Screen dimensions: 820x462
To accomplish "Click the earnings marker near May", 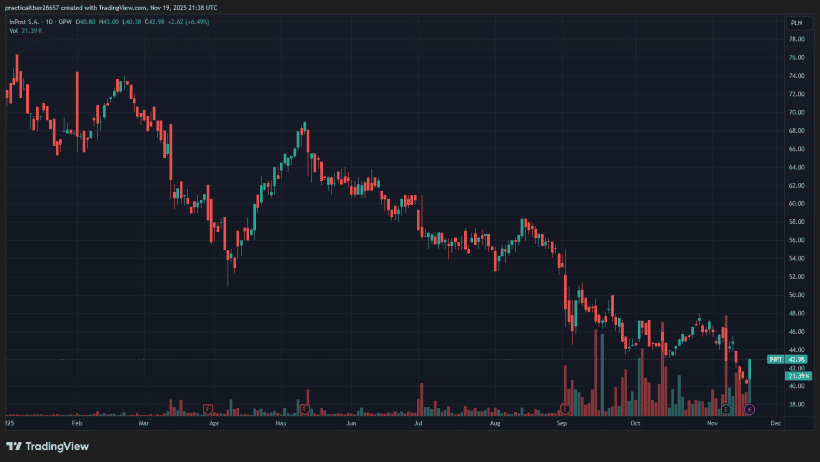I will coord(302,408).
